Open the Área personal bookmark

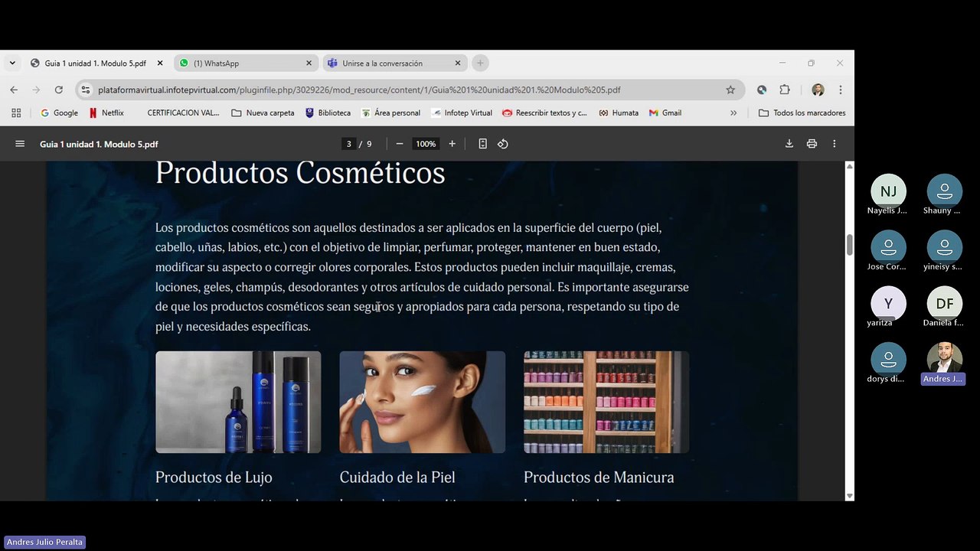(390, 112)
